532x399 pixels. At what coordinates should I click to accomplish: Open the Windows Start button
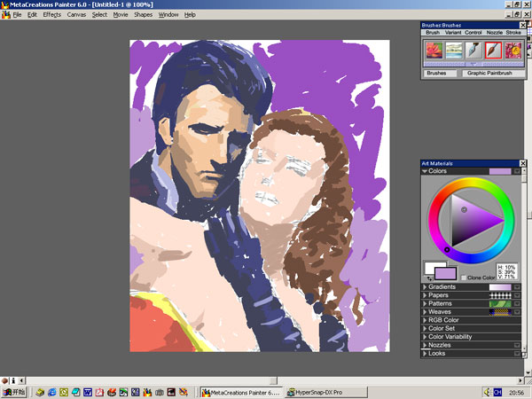click(x=13, y=393)
